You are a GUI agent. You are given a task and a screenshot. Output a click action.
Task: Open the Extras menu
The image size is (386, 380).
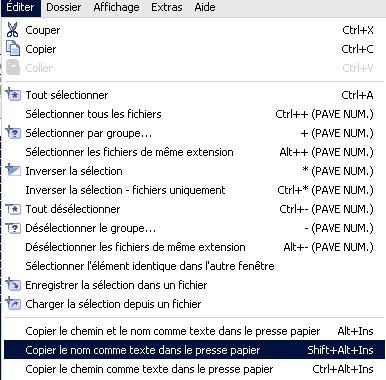point(167,7)
